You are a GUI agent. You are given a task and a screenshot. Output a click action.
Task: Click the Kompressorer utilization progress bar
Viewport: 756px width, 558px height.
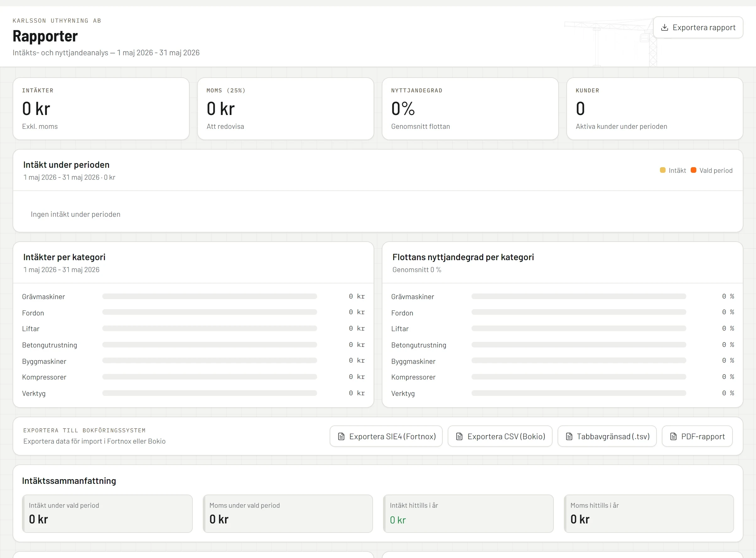[579, 377]
